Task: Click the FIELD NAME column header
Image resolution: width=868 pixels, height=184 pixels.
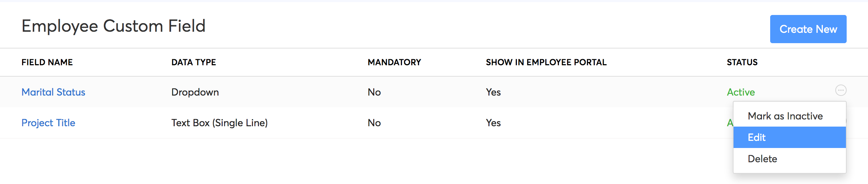Action: (x=47, y=62)
